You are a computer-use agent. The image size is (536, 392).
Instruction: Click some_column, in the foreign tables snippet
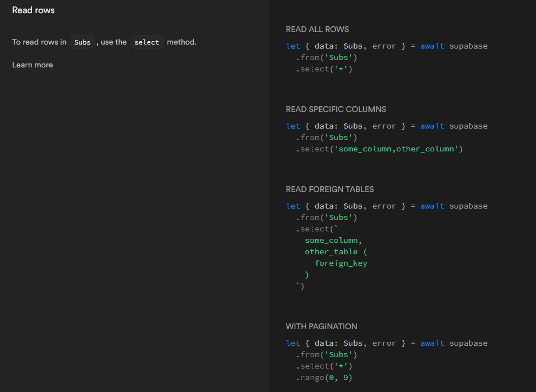pos(333,241)
